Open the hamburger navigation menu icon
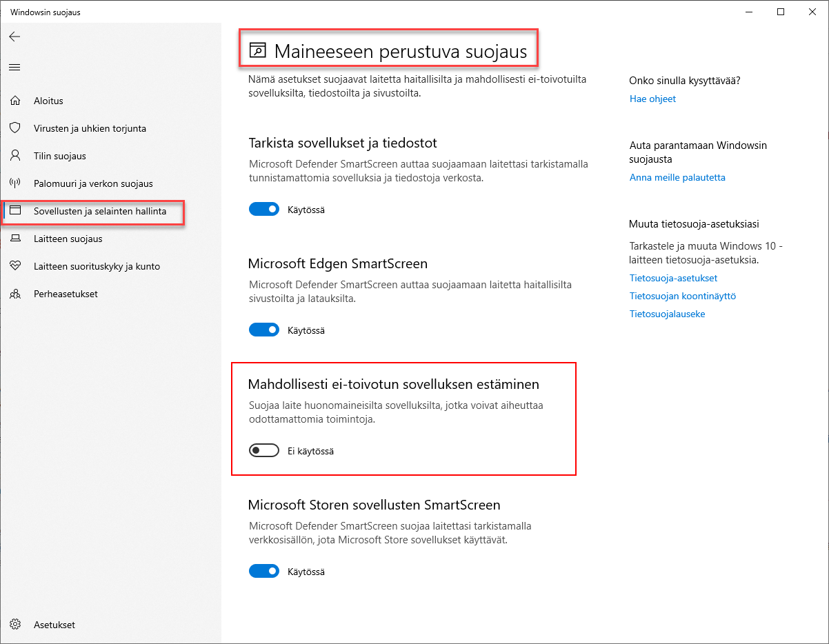The height and width of the screenshot is (644, 829). click(x=14, y=67)
